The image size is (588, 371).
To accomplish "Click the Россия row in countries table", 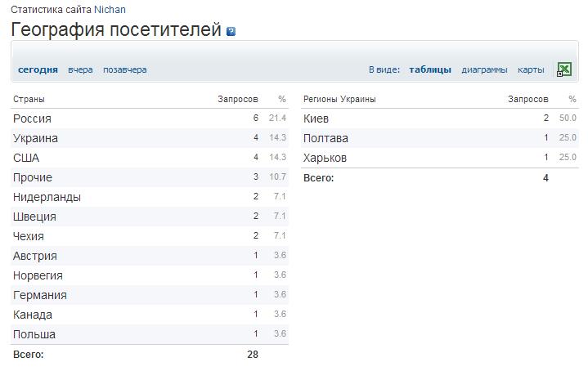I will click(150, 118).
